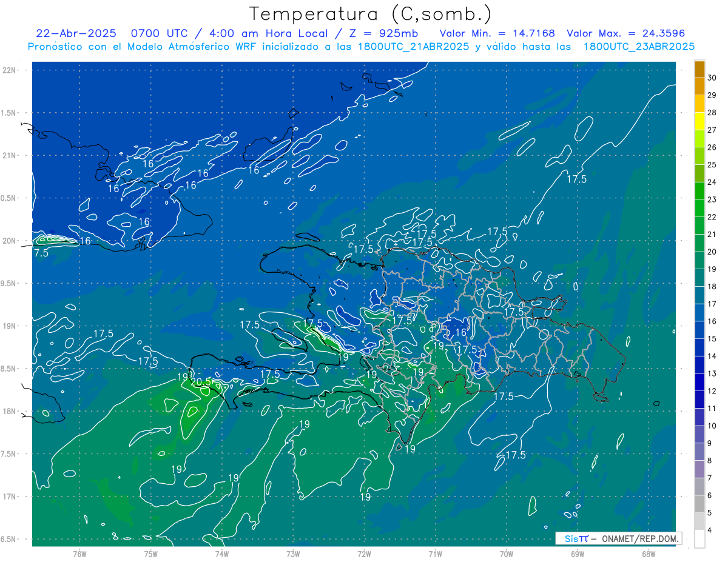Click the 'Sisπ – ONAMET/REP.DOM.' logo box
Viewport: 728px width, 562px height.
(x=619, y=538)
